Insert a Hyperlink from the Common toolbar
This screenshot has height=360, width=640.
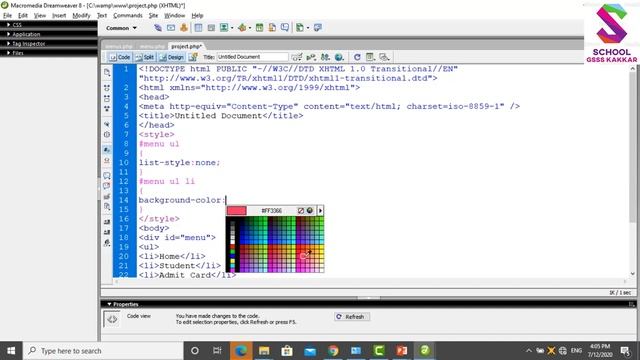click(x=158, y=28)
